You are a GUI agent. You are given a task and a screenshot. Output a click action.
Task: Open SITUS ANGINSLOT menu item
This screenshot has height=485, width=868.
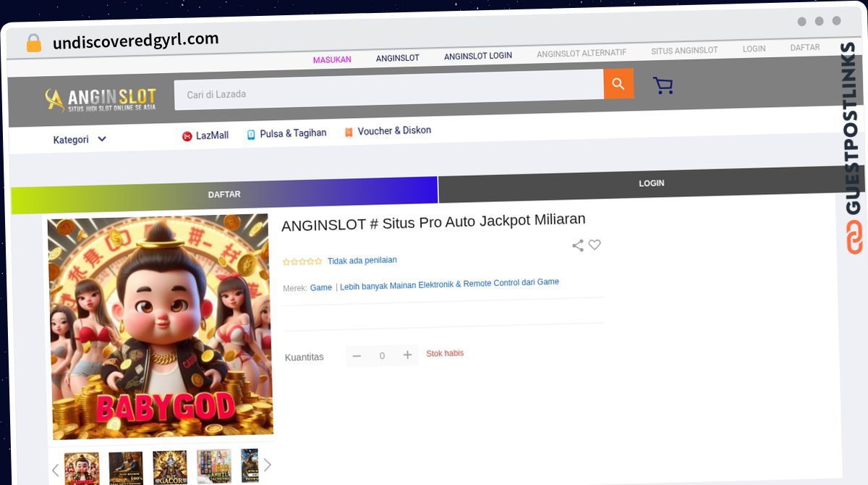click(684, 51)
